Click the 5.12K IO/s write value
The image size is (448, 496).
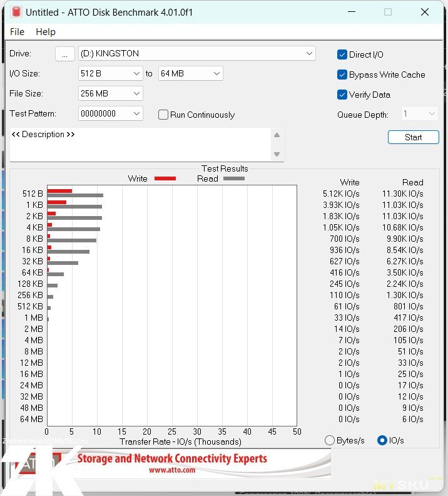tap(341, 194)
